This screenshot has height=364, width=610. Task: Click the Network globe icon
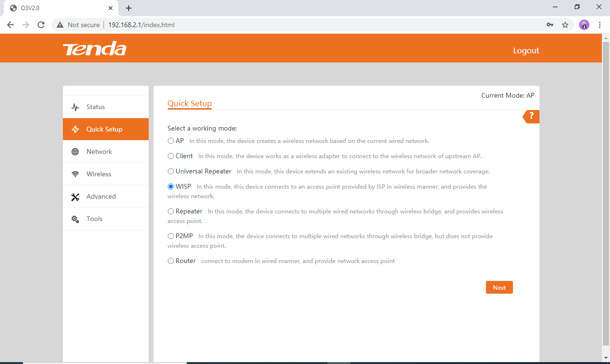pos(75,152)
